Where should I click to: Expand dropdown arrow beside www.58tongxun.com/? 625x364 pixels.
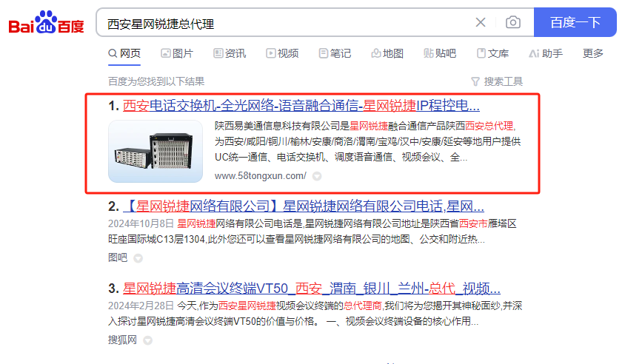pos(317,176)
